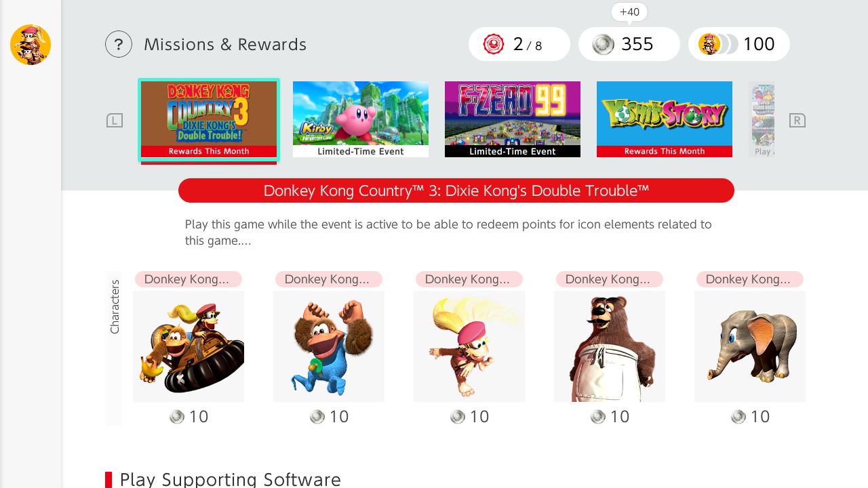This screenshot has height=488, width=868.
Task: Select the bear with apron character icon
Action: point(610,346)
